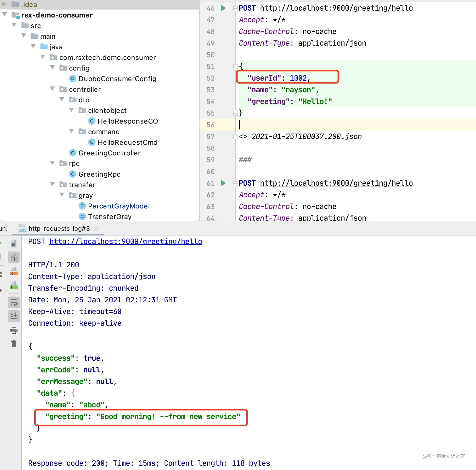The height and width of the screenshot is (470, 476).
Task: Click the plain text view icon
Action: coord(14,243)
